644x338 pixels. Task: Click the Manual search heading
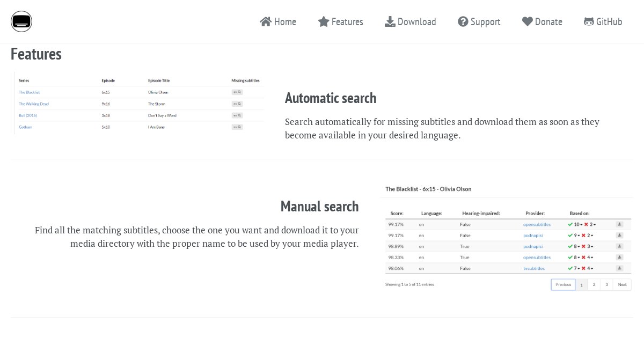click(319, 206)
